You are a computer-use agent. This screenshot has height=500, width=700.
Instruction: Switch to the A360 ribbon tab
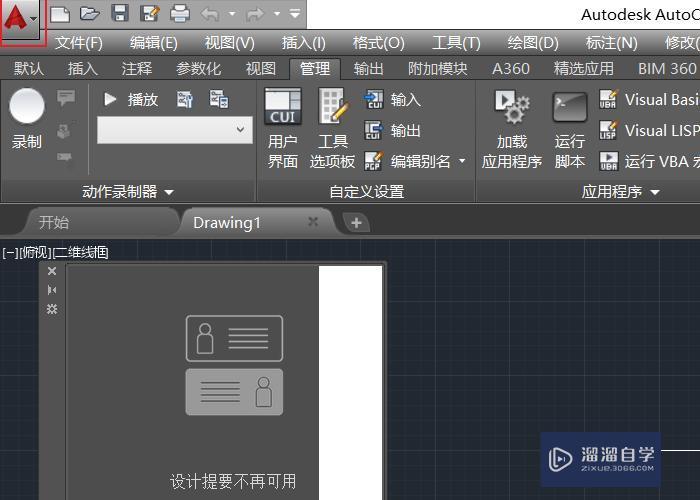pyautogui.click(x=511, y=69)
